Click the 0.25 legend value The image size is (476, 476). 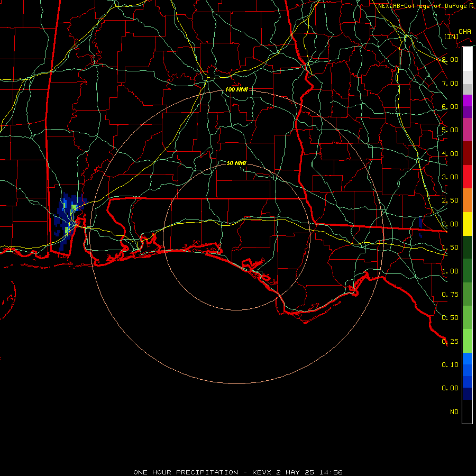tap(450, 342)
